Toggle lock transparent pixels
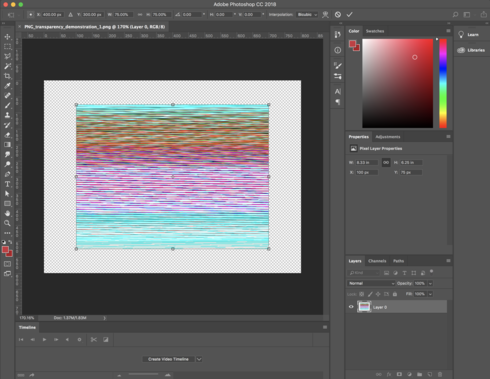 tap(361, 294)
